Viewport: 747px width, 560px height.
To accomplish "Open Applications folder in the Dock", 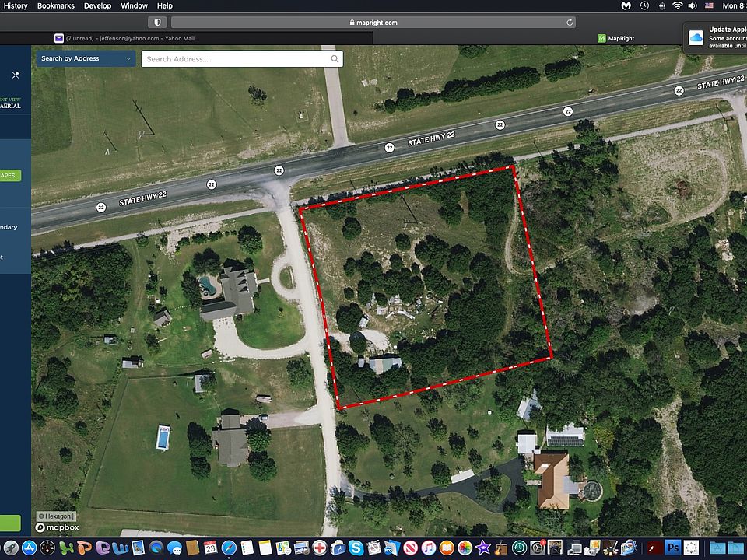I will pos(717,548).
